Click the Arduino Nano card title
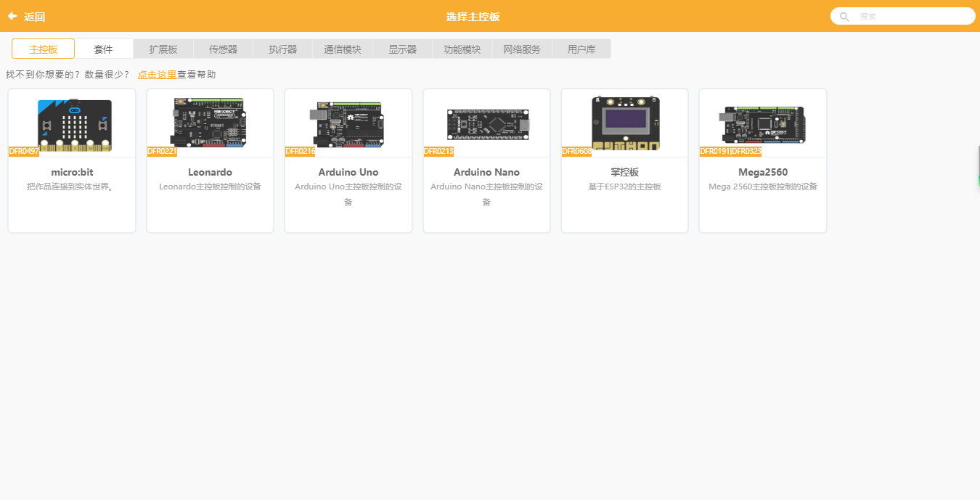The width and height of the screenshot is (980, 500). [x=487, y=172]
